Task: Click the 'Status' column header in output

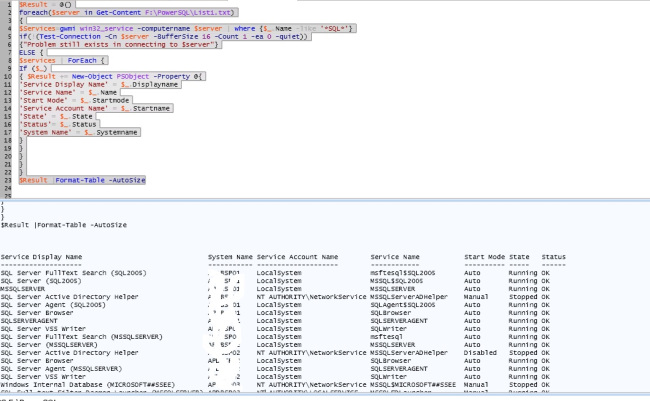Action: point(553,257)
